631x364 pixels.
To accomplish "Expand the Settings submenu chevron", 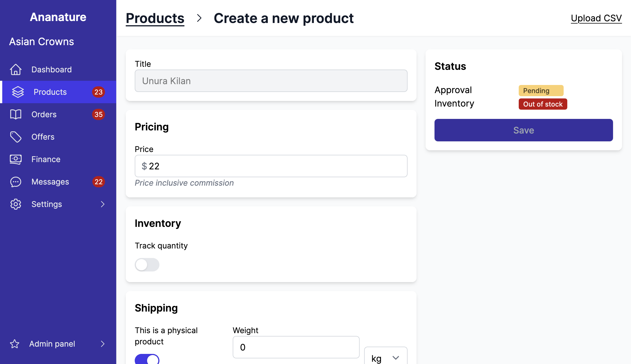I will [x=102, y=204].
